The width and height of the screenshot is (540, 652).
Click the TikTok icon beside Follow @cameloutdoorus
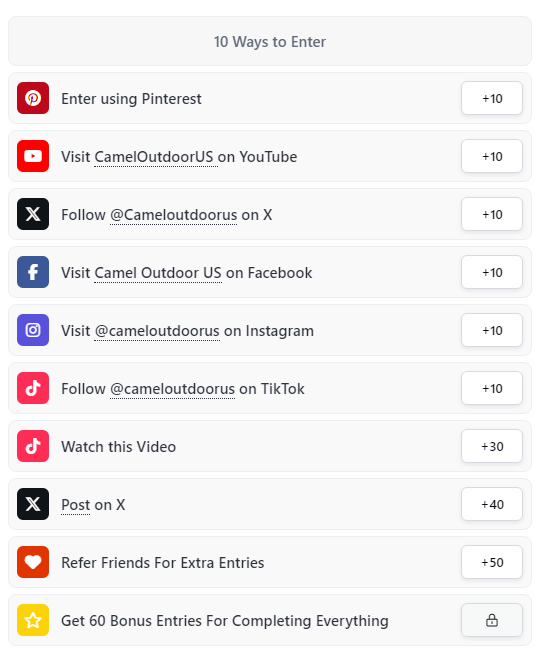(x=33, y=388)
